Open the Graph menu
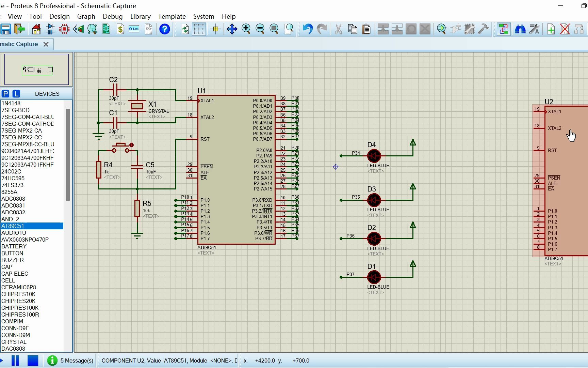The width and height of the screenshot is (588, 368). click(x=86, y=16)
